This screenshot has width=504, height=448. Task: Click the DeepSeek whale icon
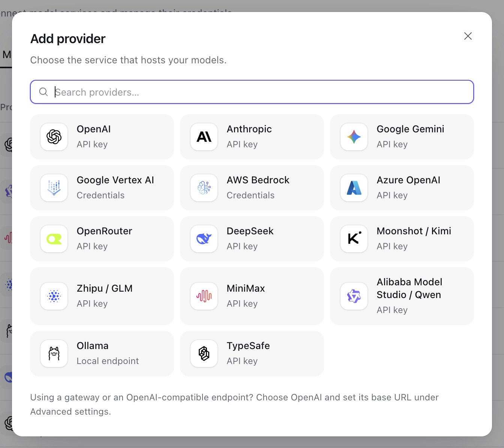click(x=204, y=239)
